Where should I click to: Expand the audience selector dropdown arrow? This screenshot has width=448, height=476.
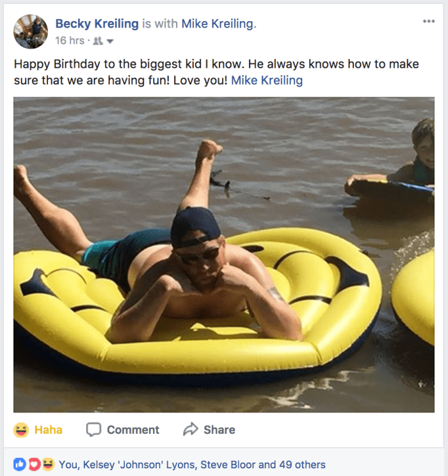click(x=110, y=42)
